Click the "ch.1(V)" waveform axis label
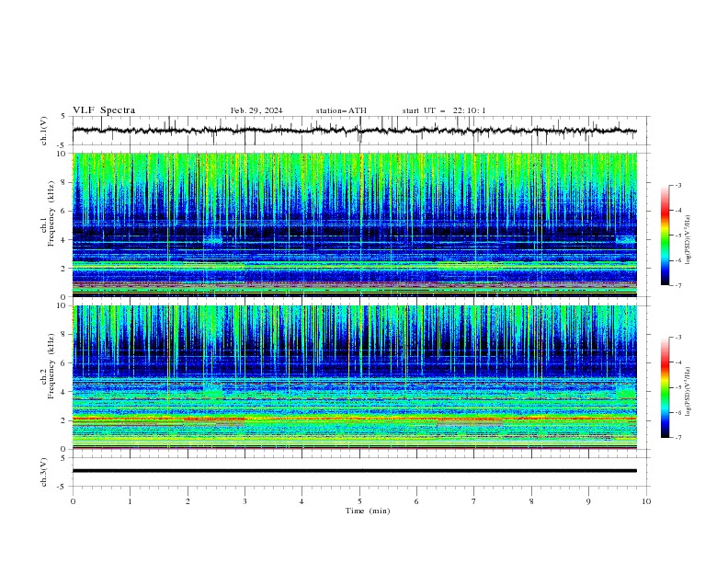Image resolution: width=728 pixels, height=563 pixels. coord(44,131)
